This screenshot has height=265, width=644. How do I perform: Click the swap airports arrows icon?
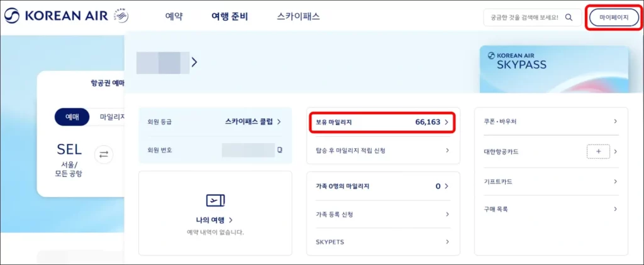pos(104,154)
